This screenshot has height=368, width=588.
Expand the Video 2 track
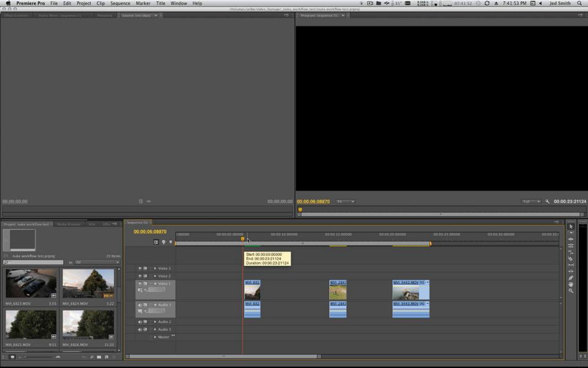click(155, 276)
